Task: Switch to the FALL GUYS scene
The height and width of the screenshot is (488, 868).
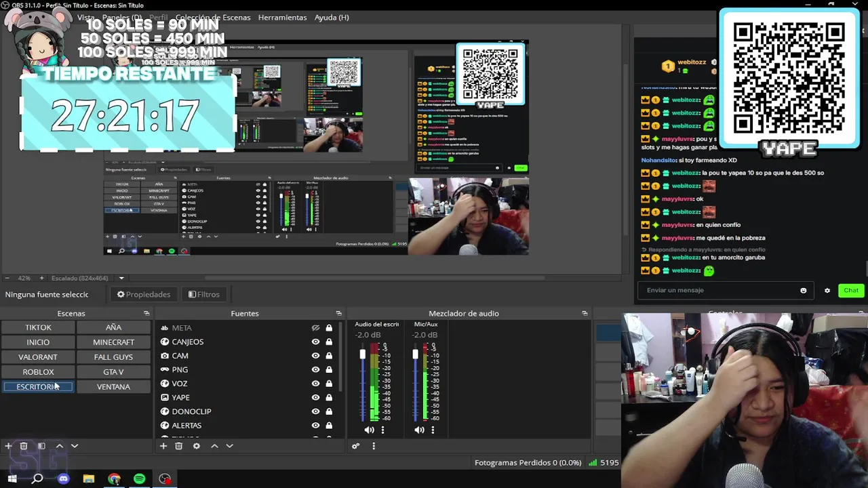Action: point(113,357)
